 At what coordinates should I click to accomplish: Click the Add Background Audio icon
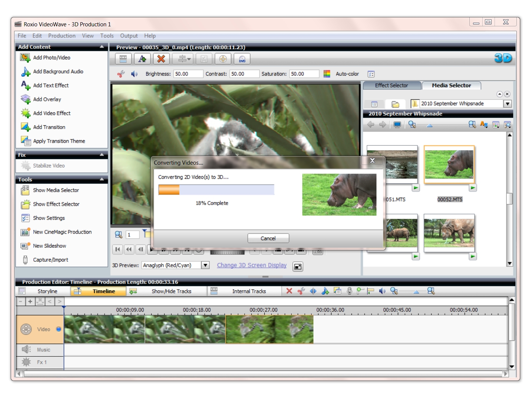coord(25,72)
